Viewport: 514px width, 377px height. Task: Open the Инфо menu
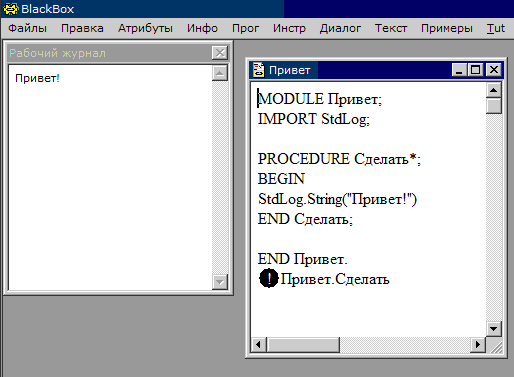pos(202,28)
